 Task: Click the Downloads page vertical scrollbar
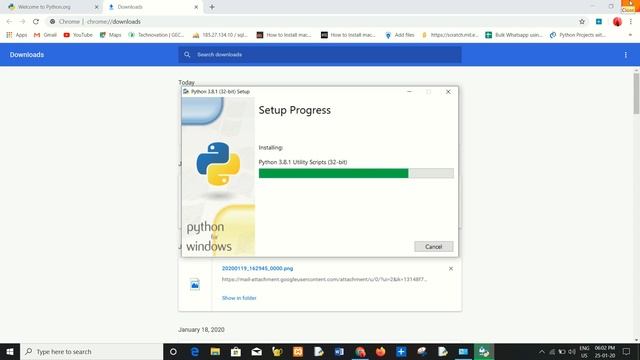[636, 94]
